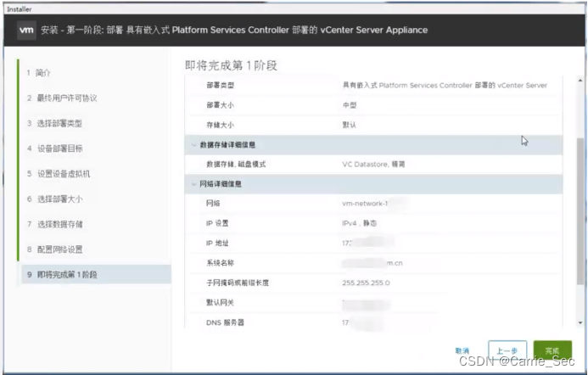The width and height of the screenshot is (588, 375).
Task: Click the 即将完成第 1 阶段 page heading
Action: [x=231, y=65]
